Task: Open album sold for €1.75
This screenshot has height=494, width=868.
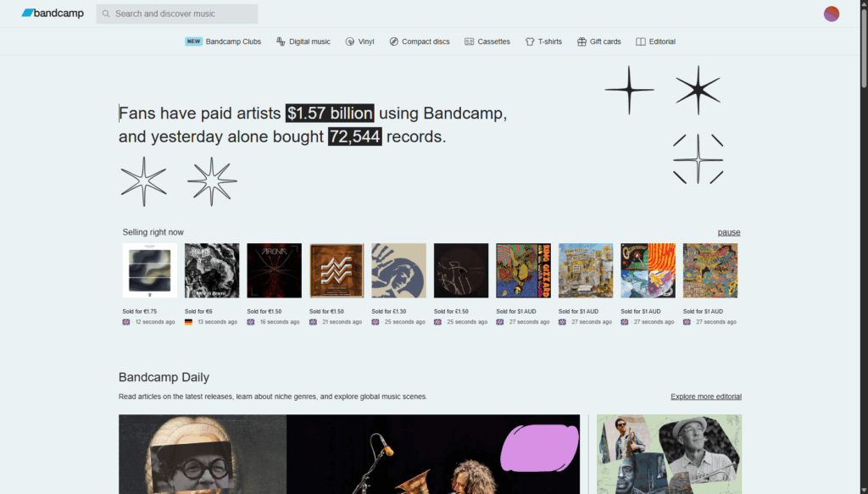Action: (x=150, y=270)
